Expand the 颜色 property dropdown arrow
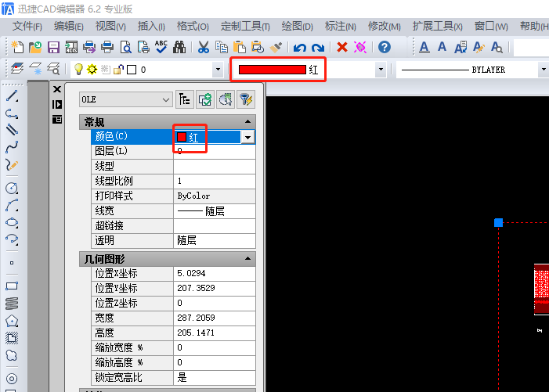Image resolution: width=549 pixels, height=392 pixels. pos(247,137)
